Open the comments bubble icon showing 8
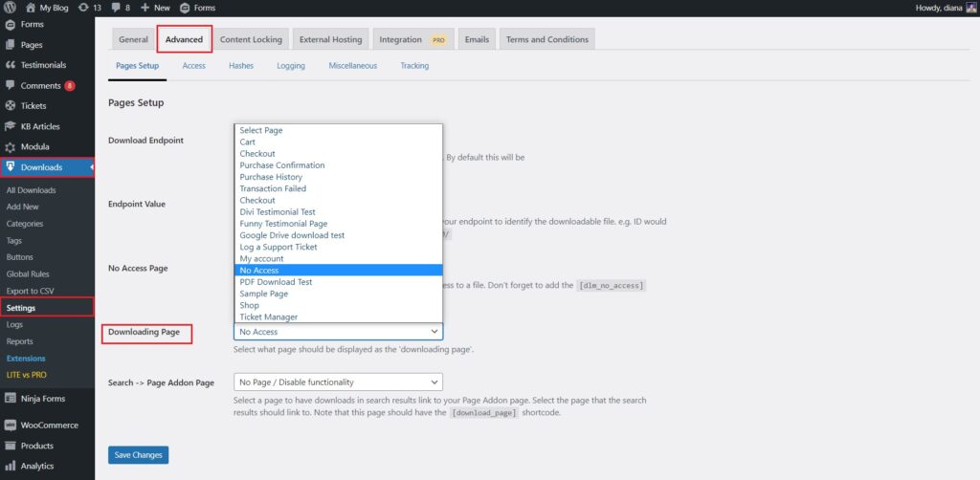 pyautogui.click(x=115, y=8)
